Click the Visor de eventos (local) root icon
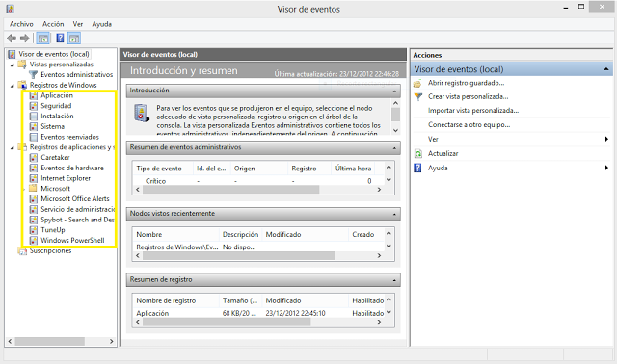 12,54
